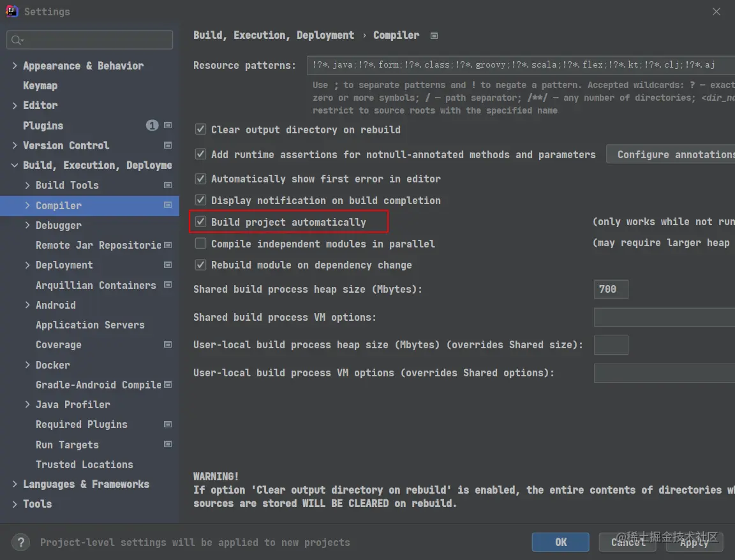Click project-level icon on Remote Jar Repositories row

click(x=168, y=245)
